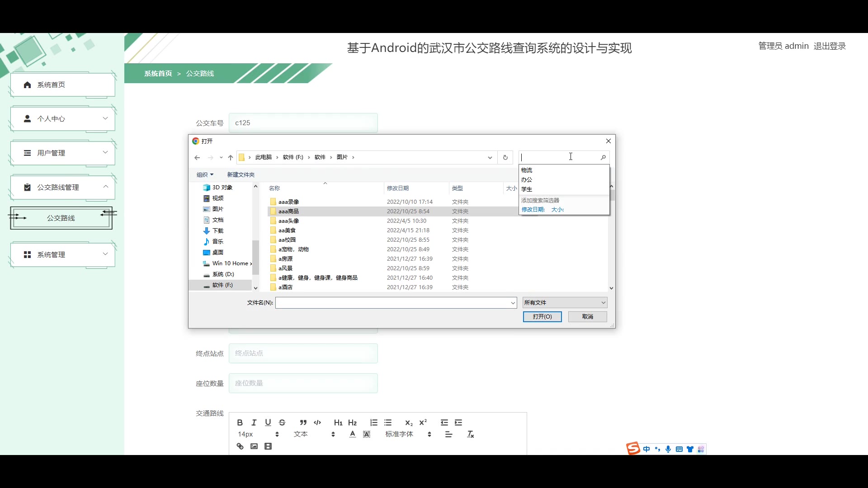Select 系统 (D:) drive in navigation tree
The width and height of the screenshot is (868, 488).
coord(223,274)
